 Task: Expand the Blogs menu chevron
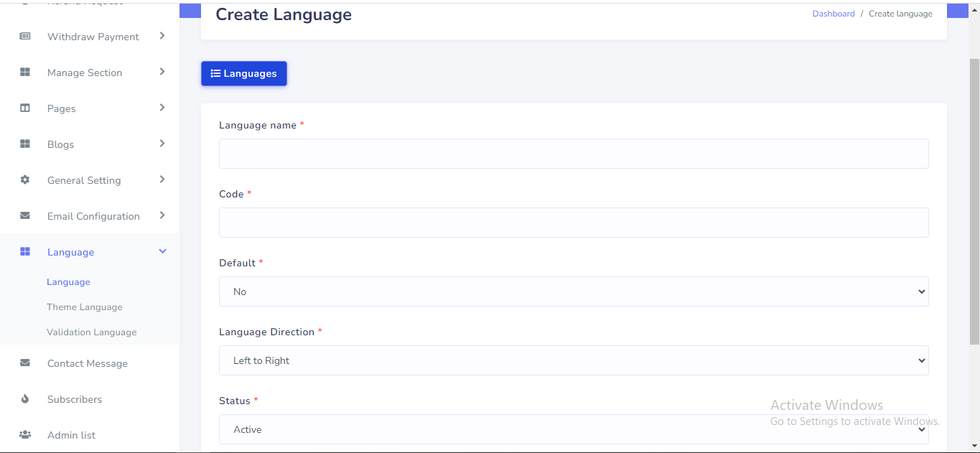pyautogui.click(x=162, y=144)
